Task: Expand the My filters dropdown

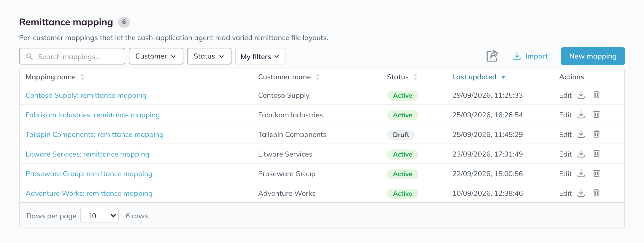Action: [x=260, y=56]
